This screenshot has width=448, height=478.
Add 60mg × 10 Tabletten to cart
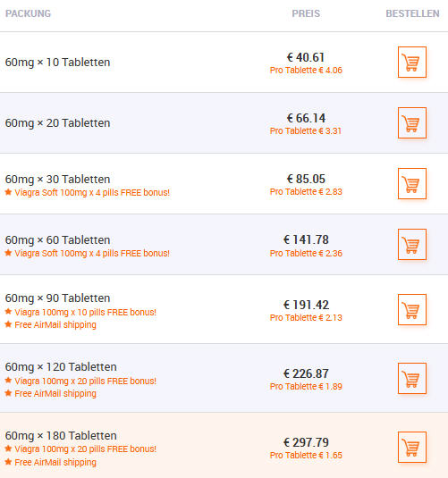pos(412,63)
